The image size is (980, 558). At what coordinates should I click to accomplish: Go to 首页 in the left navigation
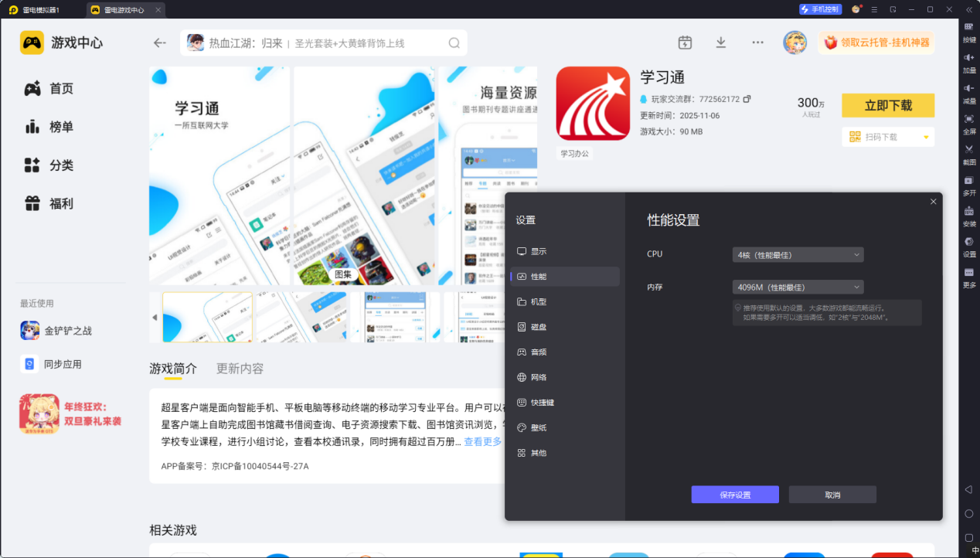tap(49, 89)
